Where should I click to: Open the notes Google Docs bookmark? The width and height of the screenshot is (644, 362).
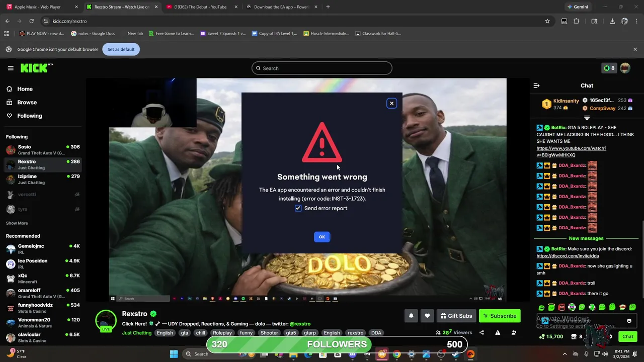93,33
